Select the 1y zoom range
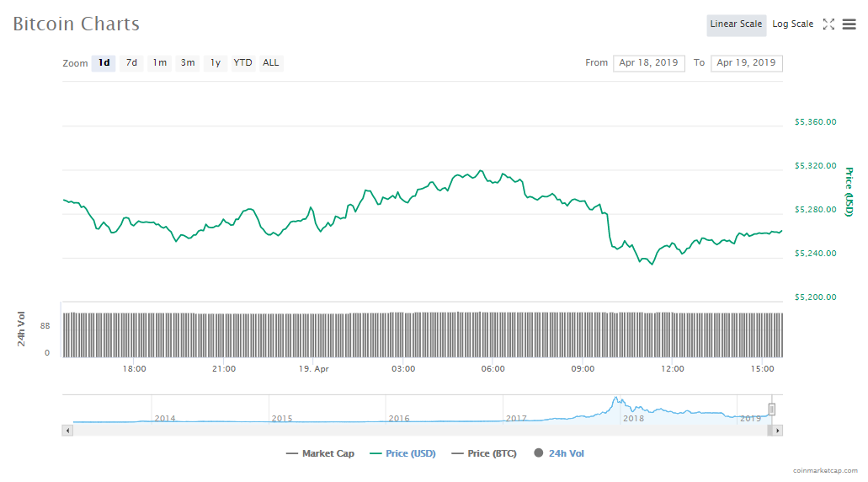Image resolution: width=868 pixels, height=482 pixels. (x=216, y=62)
